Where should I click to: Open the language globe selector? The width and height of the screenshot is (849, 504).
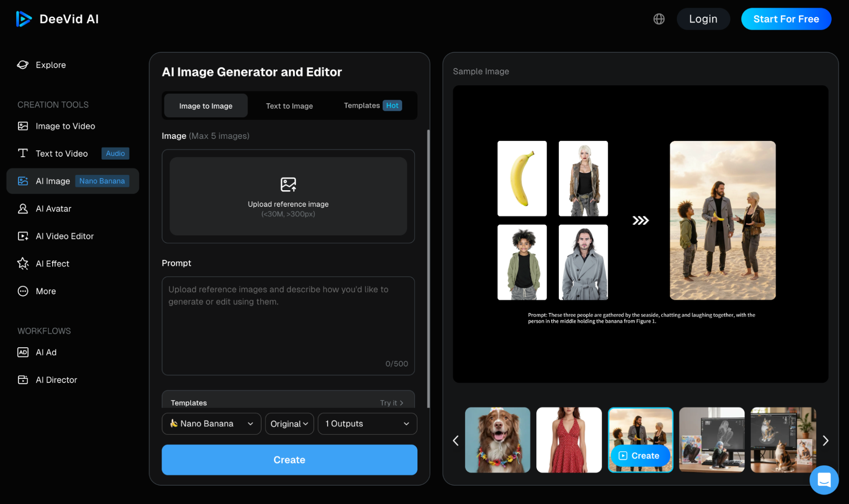659,19
